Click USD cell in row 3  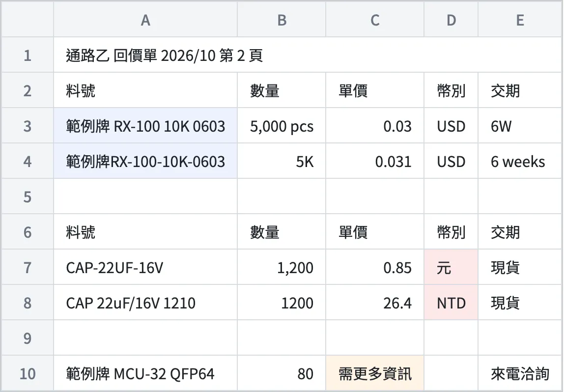point(451,126)
